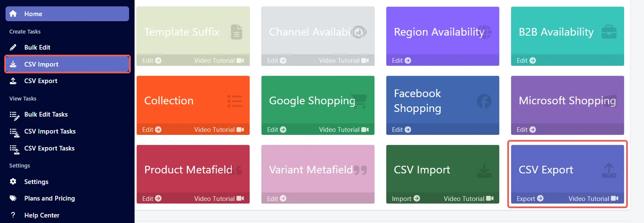Select the Region Availability card
The height and width of the screenshot is (223, 644).
pyautogui.click(x=443, y=36)
